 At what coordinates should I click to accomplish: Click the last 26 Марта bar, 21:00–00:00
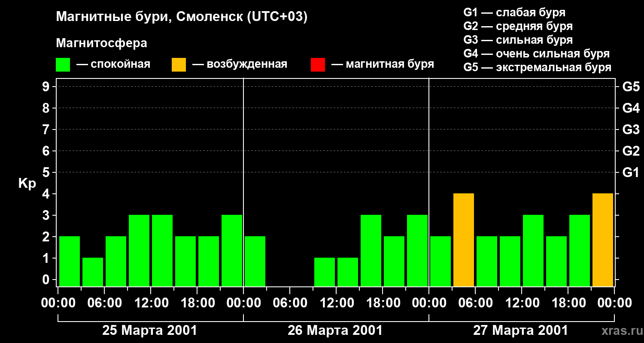[417, 250]
